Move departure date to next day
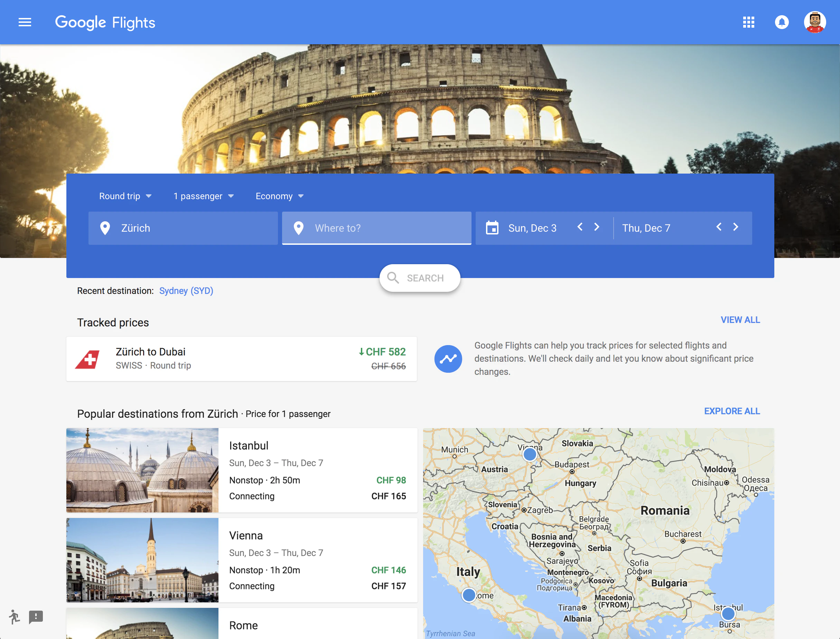The image size is (840, 639). (x=597, y=227)
